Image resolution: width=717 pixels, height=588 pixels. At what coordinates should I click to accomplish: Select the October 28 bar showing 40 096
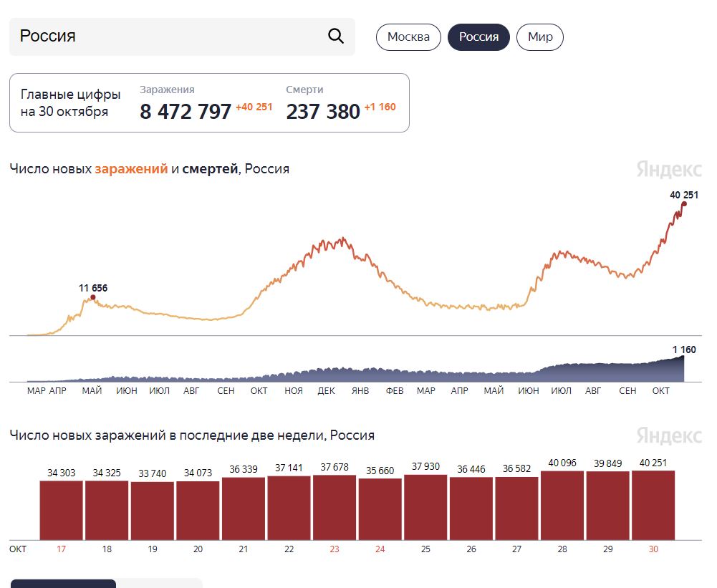[x=562, y=505]
